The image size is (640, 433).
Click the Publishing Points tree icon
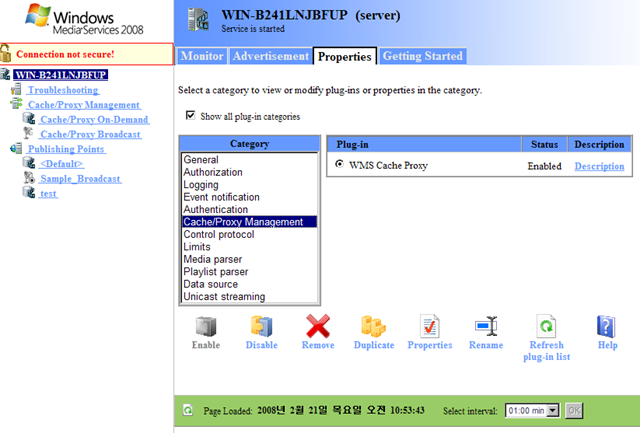click(16, 148)
